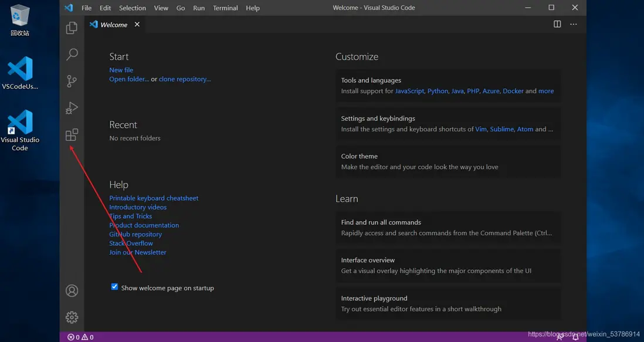Open the Terminal menu
Screen dimensions: 644x342
pyautogui.click(x=225, y=8)
